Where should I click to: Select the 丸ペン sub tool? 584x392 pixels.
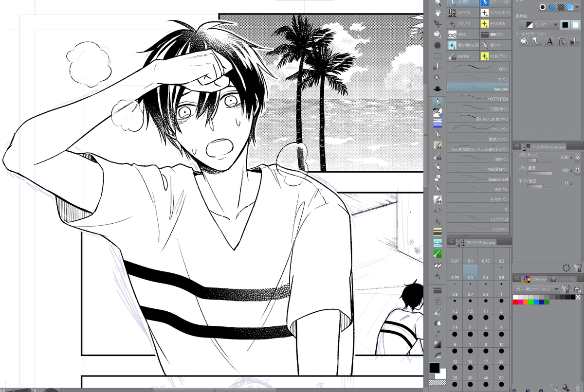[479, 78]
